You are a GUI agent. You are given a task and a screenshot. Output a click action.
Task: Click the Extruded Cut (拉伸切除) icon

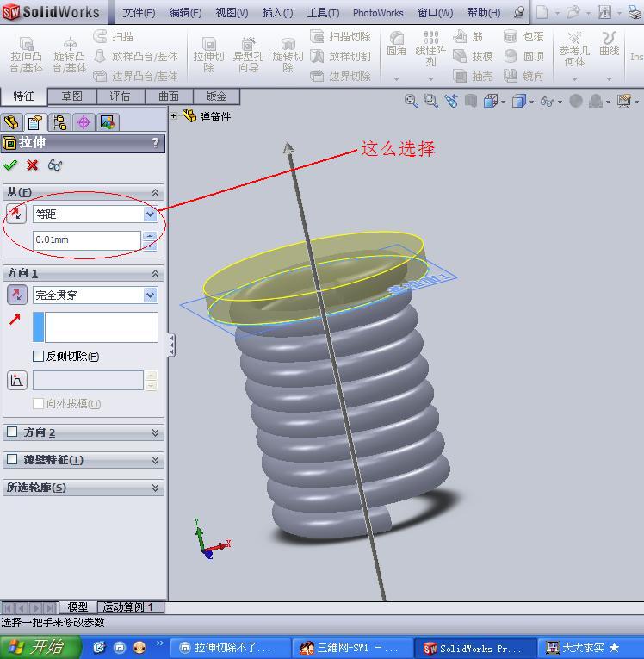pyautogui.click(x=208, y=55)
